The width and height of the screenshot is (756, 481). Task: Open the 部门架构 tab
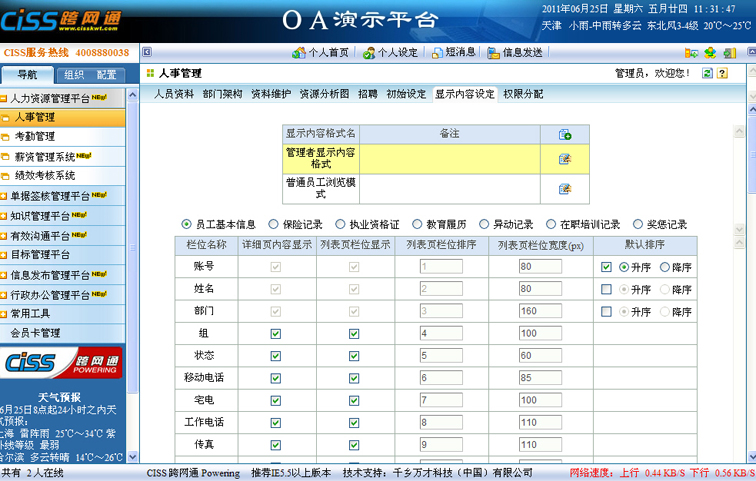click(222, 94)
